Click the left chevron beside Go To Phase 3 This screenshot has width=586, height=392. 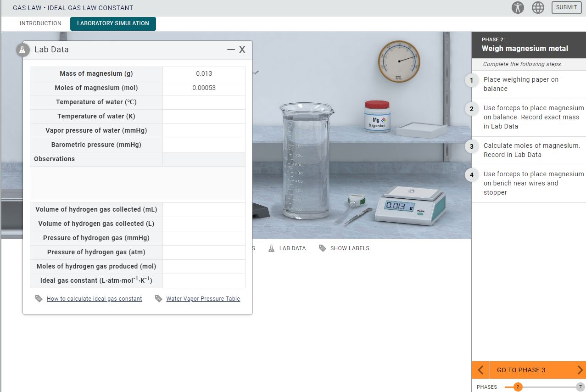pyautogui.click(x=480, y=370)
